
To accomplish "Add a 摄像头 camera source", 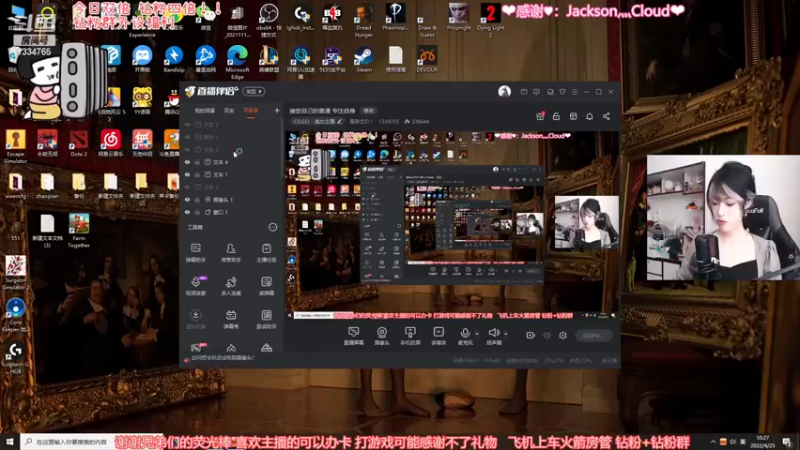I will tap(382, 336).
